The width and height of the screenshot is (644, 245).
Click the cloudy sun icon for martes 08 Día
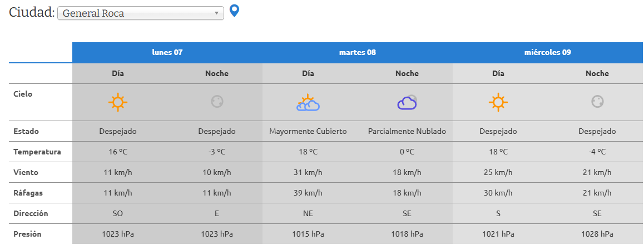point(308,103)
